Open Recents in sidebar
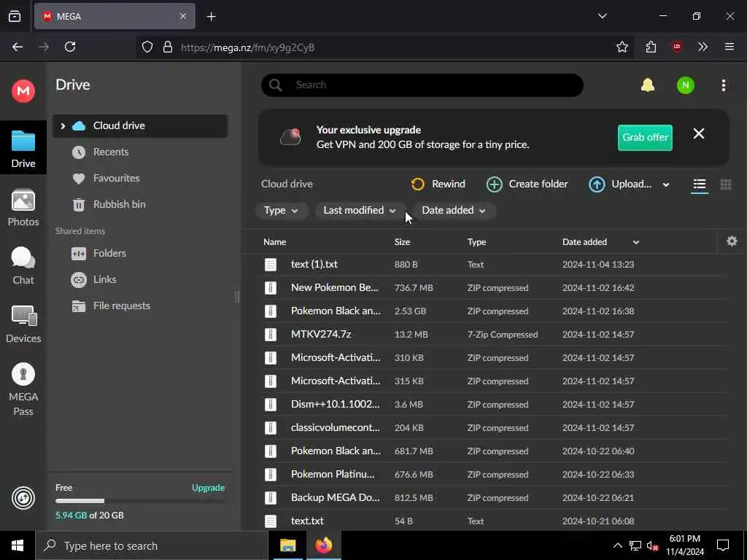Image resolution: width=747 pixels, height=560 pixels. click(111, 152)
